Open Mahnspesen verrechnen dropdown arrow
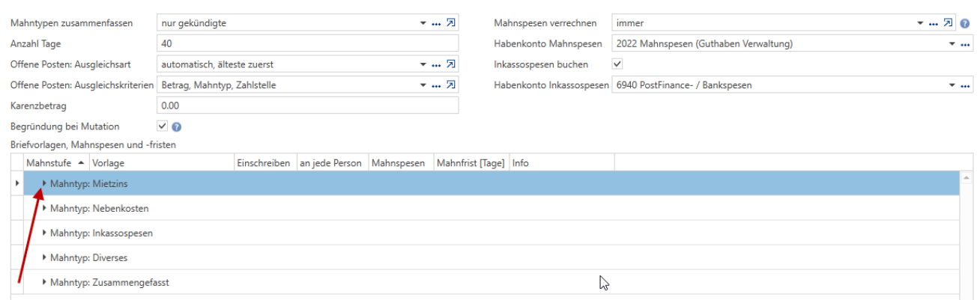The height and width of the screenshot is (300, 980). 921,23
